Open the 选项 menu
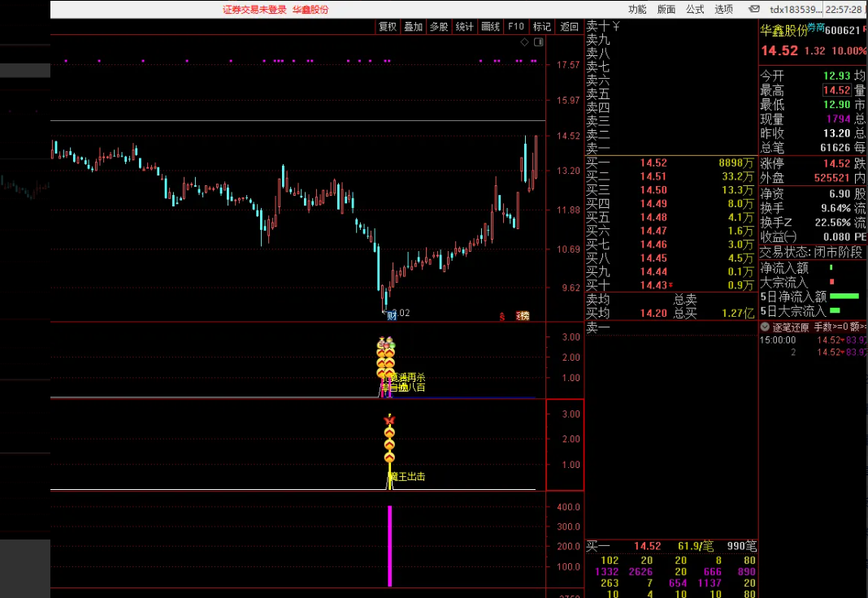 [x=723, y=10]
